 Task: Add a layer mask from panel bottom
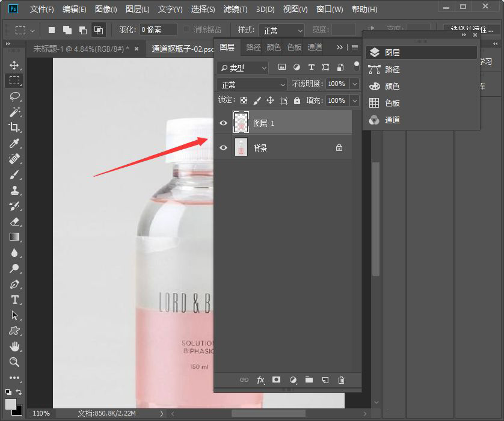coord(277,380)
